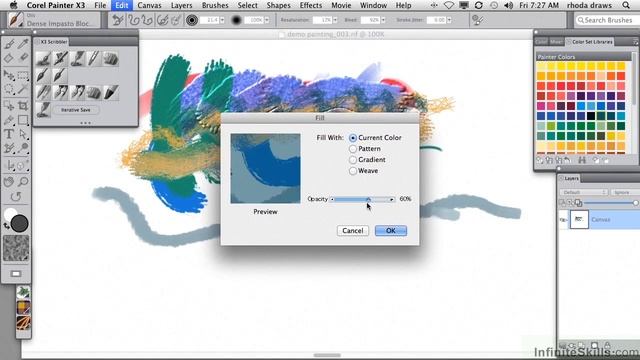Click the Layers panel opacity slider
Screen dimensions: 640x360
[x=611, y=202]
